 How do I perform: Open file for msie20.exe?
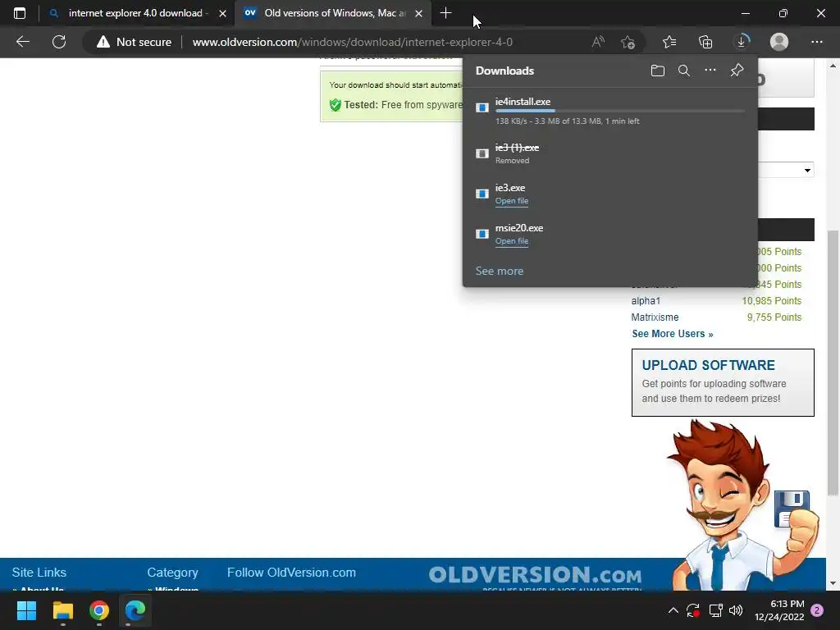pyautogui.click(x=512, y=241)
